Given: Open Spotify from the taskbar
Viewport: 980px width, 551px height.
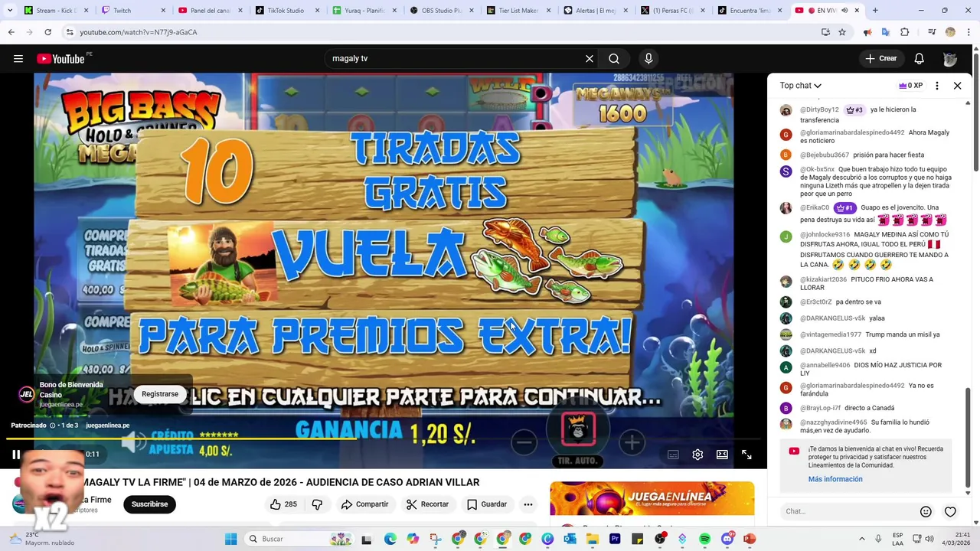Looking at the screenshot, I should (705, 539).
